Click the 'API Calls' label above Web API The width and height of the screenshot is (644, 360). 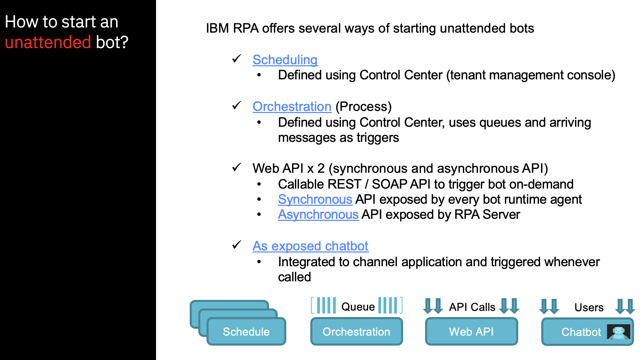coord(472,307)
